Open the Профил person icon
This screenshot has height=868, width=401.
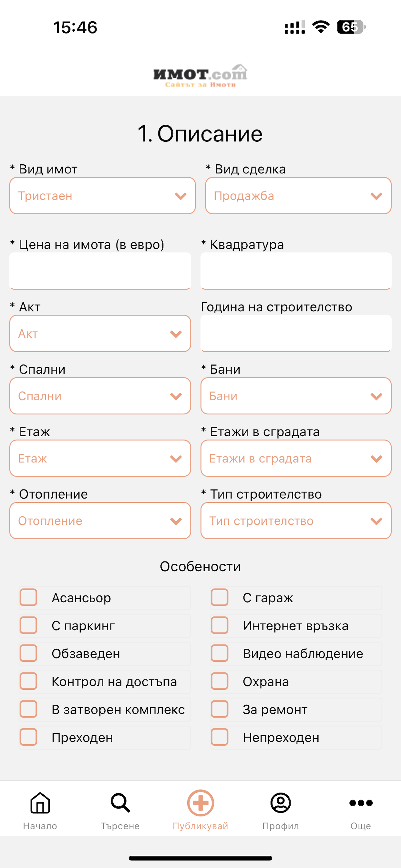[281, 803]
